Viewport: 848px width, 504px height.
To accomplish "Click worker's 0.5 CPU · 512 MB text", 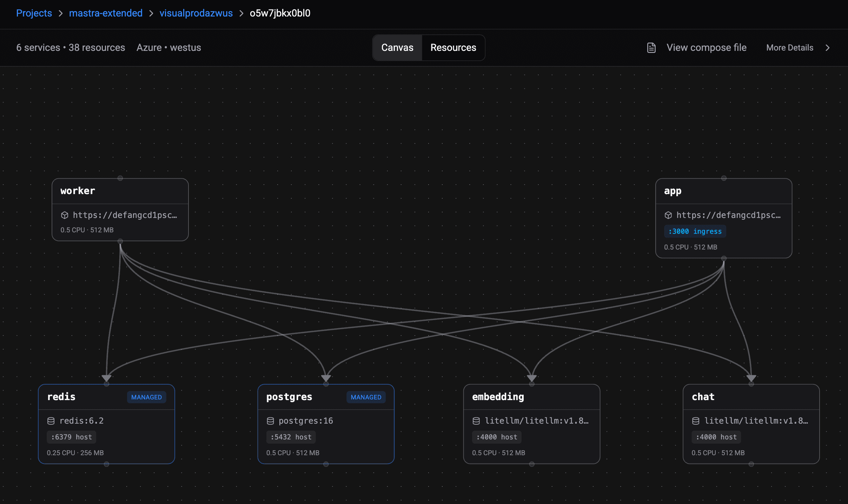I will 87,230.
